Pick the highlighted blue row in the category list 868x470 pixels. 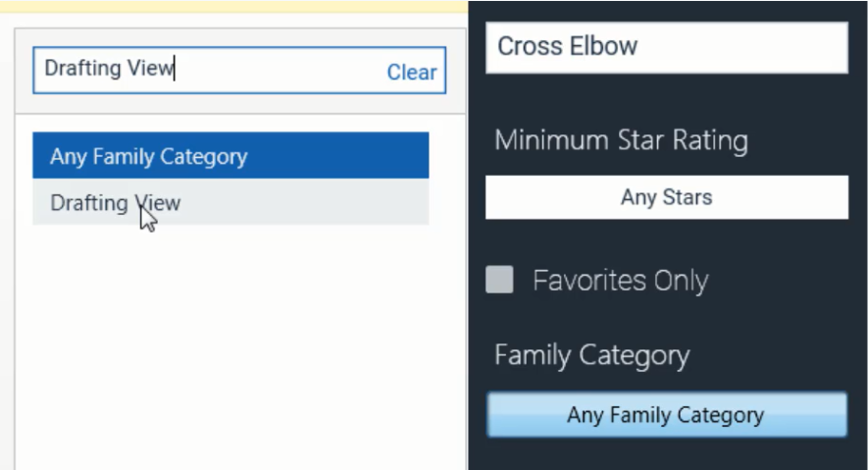(x=230, y=156)
